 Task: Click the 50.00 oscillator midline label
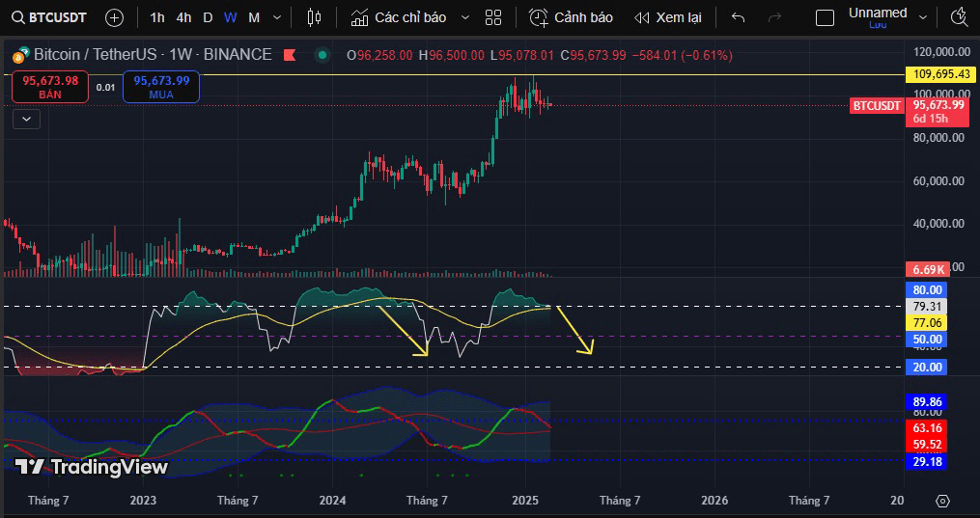[x=927, y=340]
